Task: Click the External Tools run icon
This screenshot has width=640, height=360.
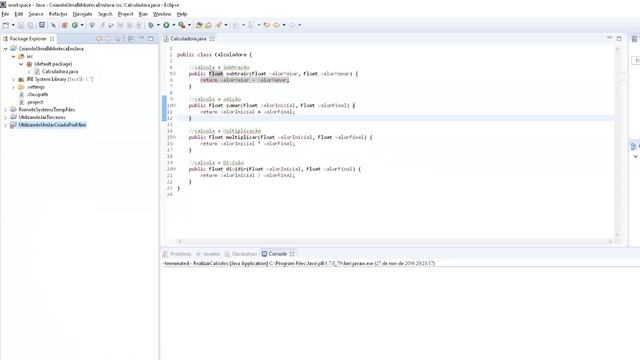Action: pos(182,25)
